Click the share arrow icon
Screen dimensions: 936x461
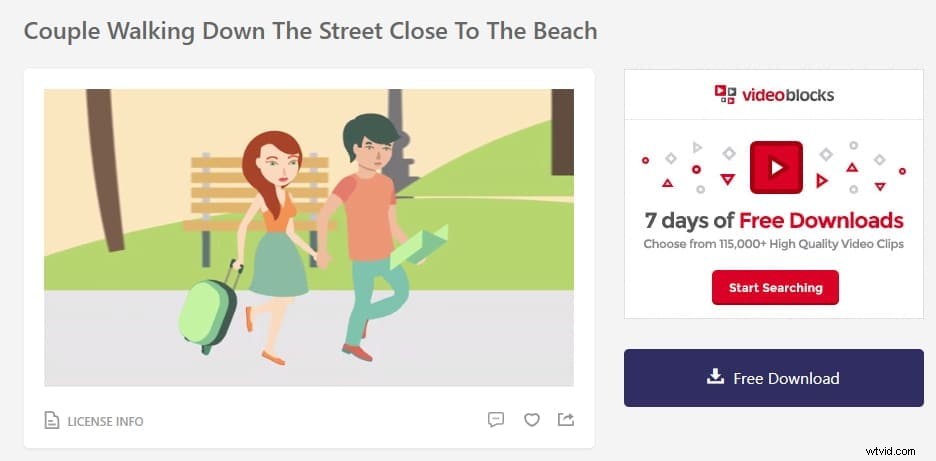click(x=566, y=420)
